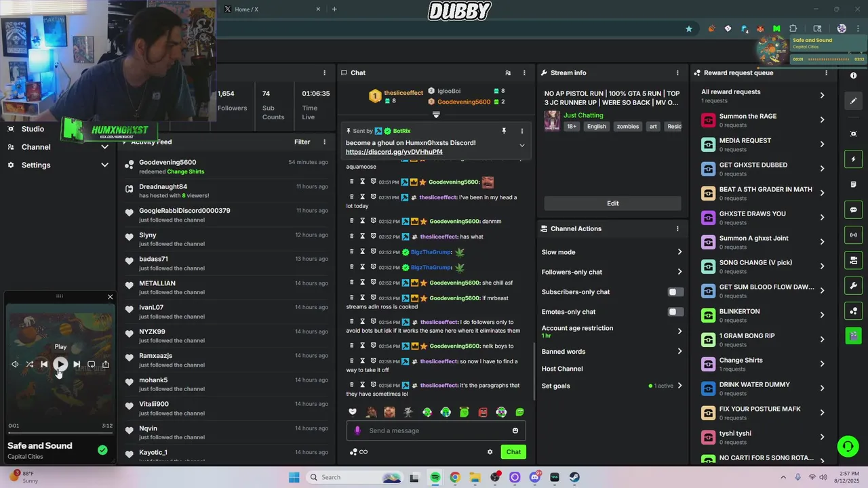Select the white heart emote
This screenshot has height=488, width=868.
(353, 411)
